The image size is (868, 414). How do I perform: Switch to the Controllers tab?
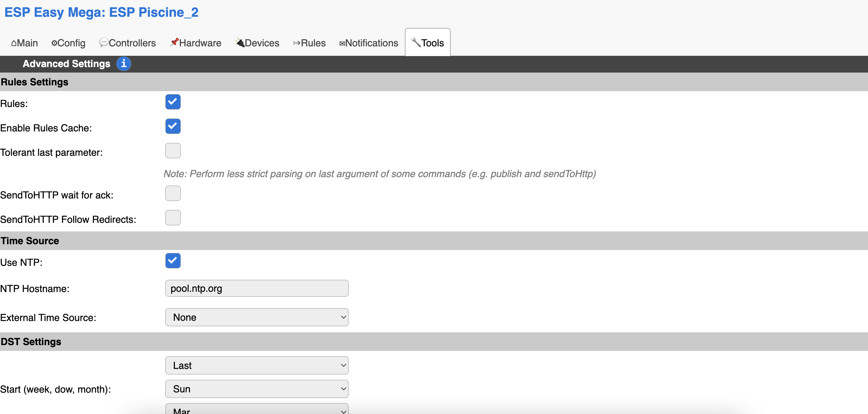coord(127,43)
